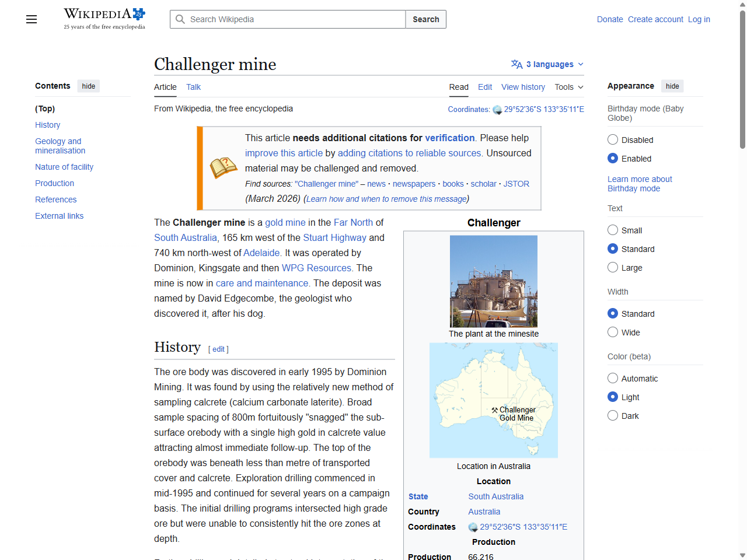The width and height of the screenshot is (747, 560).
Task: Select Enabled birthday mode
Action: click(613, 158)
